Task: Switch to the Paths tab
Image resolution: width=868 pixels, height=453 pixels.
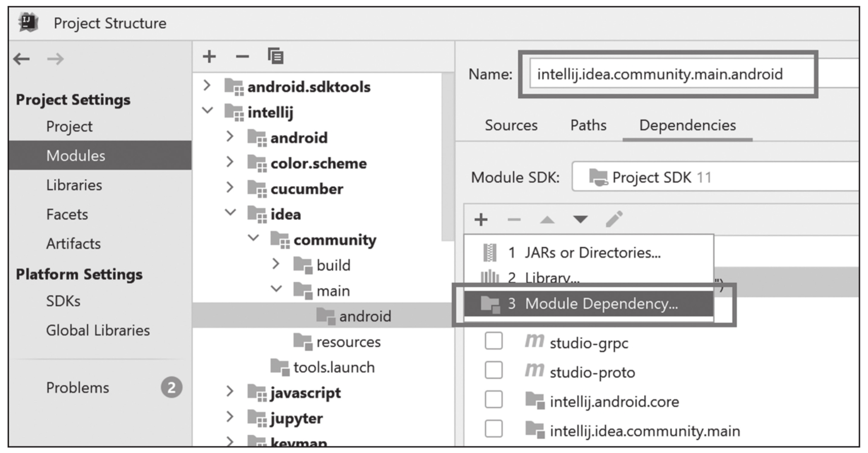Action: 588,125
